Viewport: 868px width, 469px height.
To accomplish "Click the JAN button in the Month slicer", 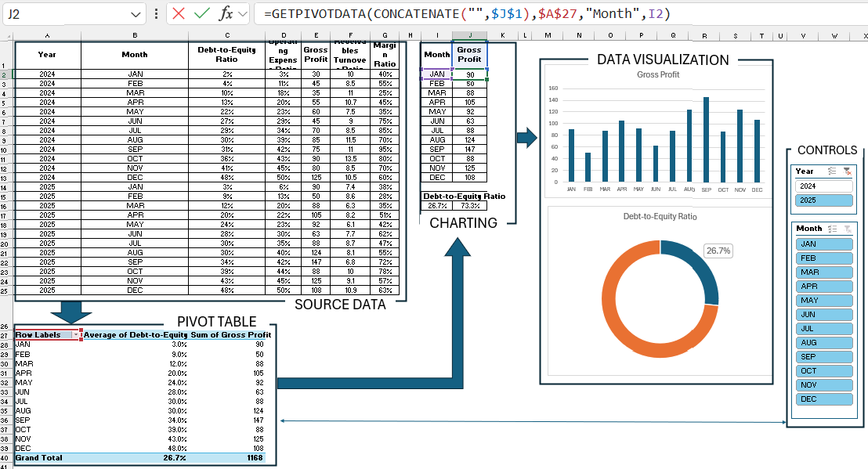I will point(824,244).
